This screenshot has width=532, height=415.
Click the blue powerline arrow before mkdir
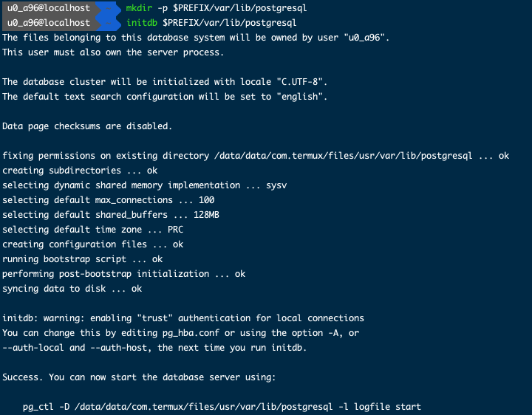click(x=106, y=8)
